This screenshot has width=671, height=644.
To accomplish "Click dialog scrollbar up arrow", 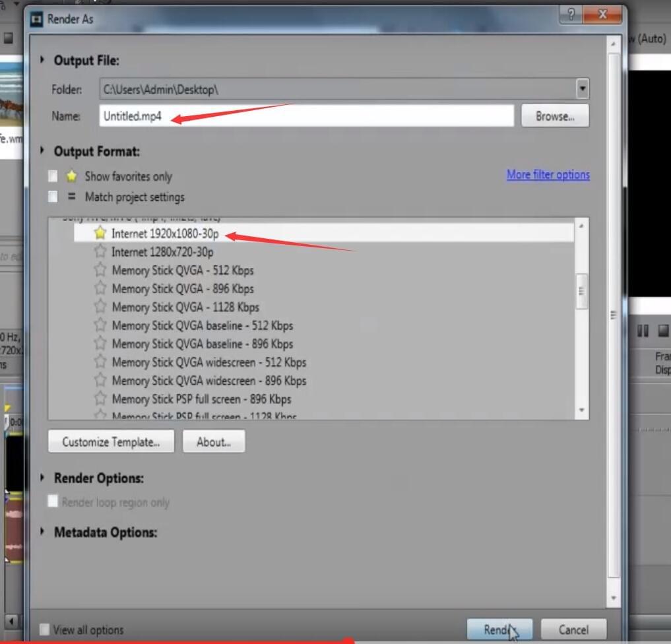I will (x=613, y=44).
